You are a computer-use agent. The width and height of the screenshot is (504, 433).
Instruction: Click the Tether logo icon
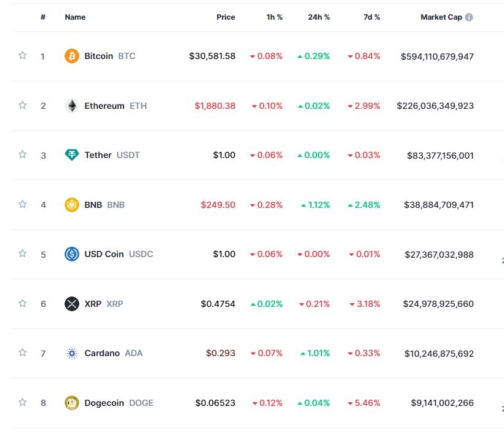(x=72, y=155)
